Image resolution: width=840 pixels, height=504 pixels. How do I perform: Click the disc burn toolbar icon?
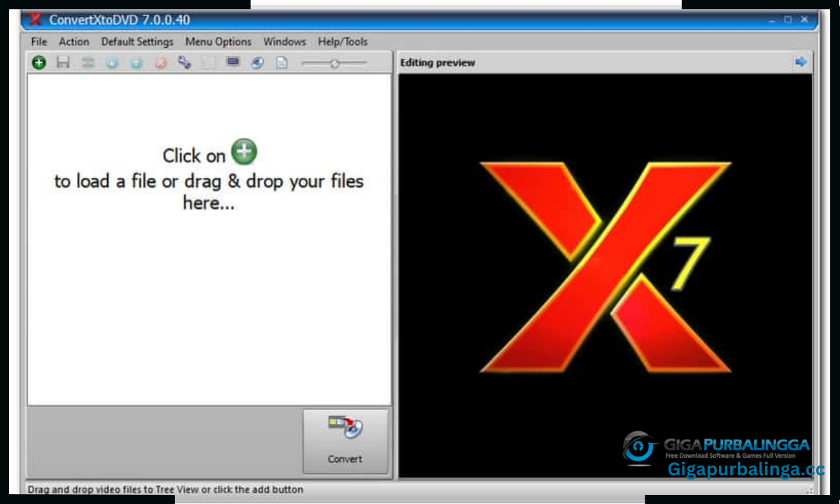pos(258,62)
